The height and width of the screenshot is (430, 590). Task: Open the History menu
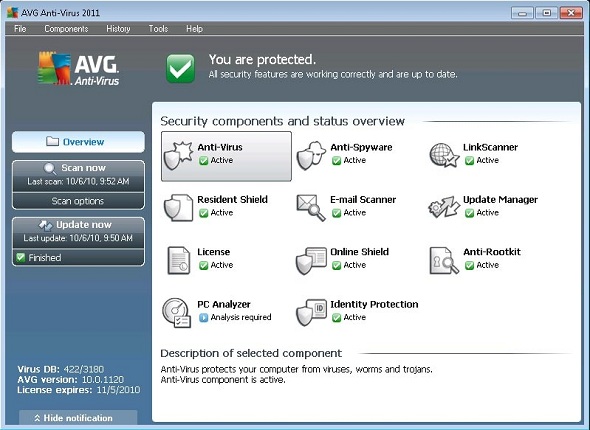pyautogui.click(x=118, y=29)
